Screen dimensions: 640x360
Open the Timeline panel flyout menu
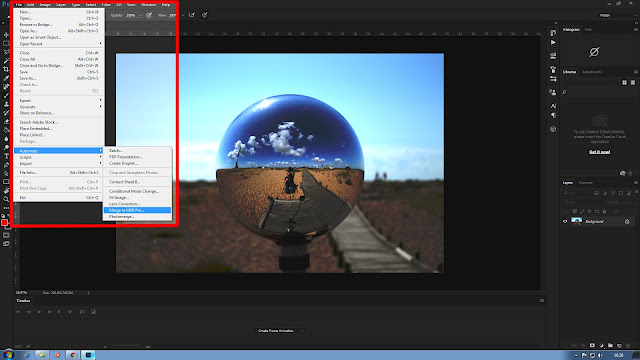coord(542,301)
